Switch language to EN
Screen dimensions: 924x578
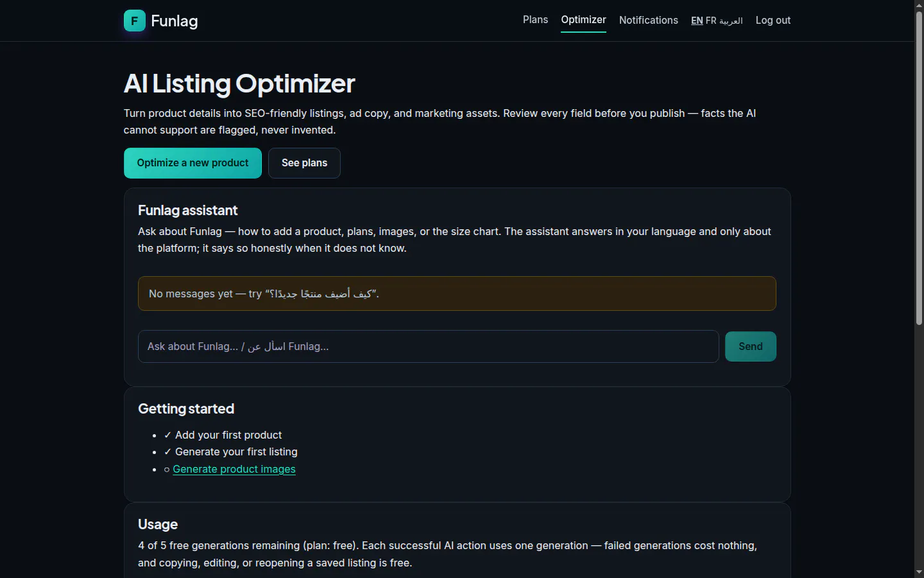(x=697, y=21)
